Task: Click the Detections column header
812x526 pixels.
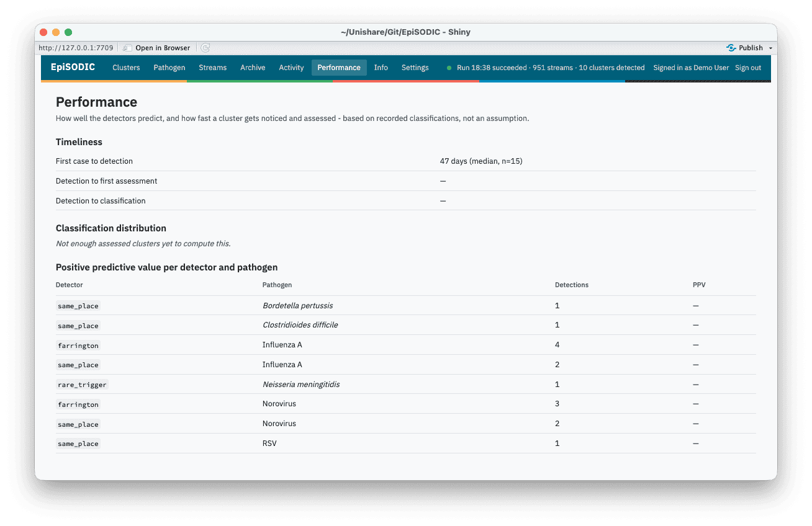Action: pos(572,285)
